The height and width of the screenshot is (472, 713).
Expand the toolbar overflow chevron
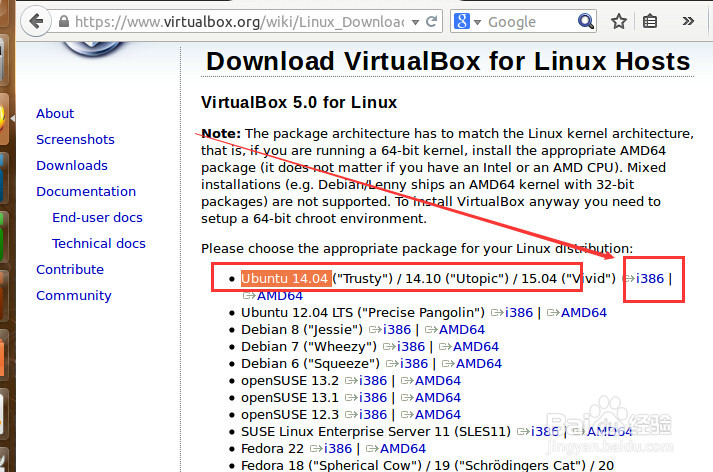point(688,21)
